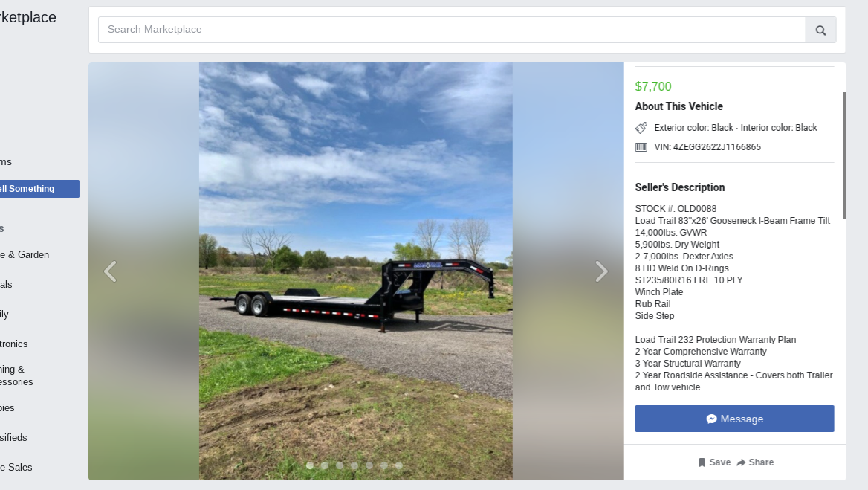
Task: Show the previous photo with left arrow
Action: point(110,271)
